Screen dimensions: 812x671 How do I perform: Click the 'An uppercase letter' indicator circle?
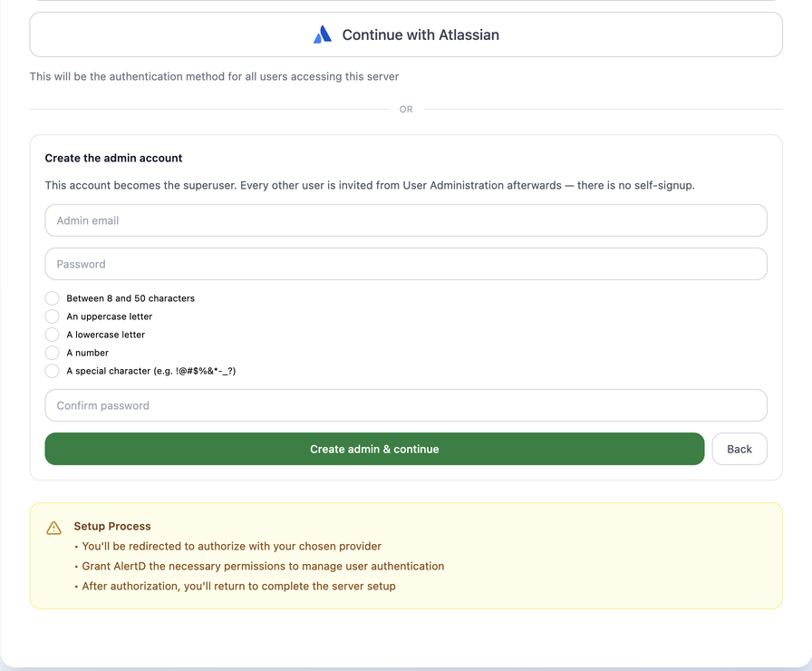[52, 316]
